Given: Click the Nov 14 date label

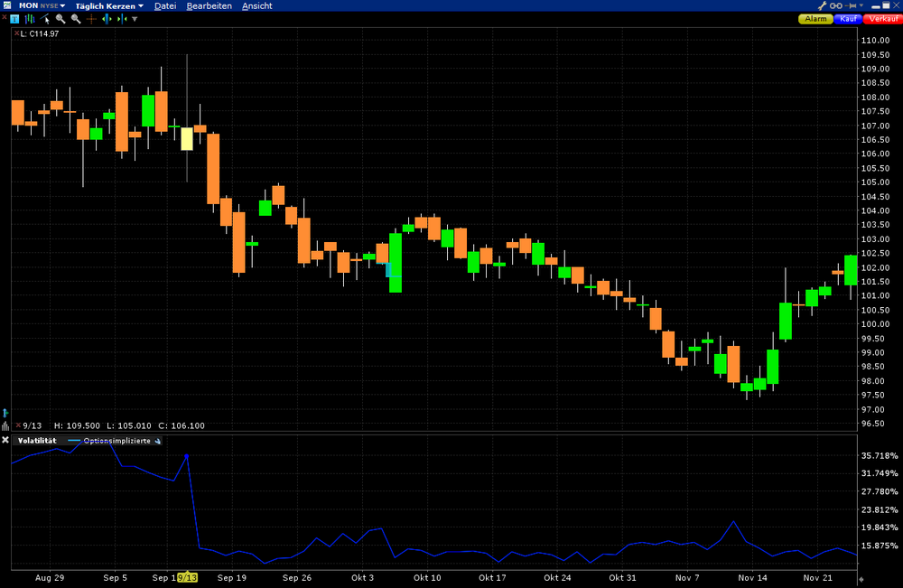Looking at the screenshot, I should pos(753,578).
